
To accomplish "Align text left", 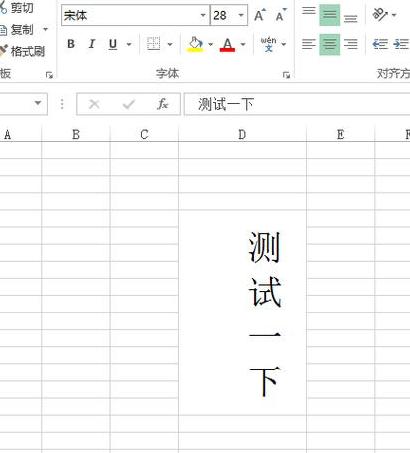I will 309,44.
